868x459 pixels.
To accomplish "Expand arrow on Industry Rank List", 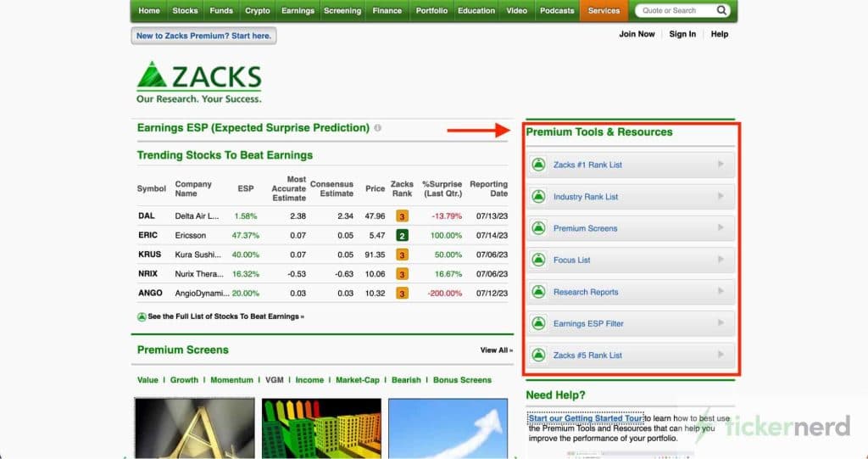I will pos(721,196).
